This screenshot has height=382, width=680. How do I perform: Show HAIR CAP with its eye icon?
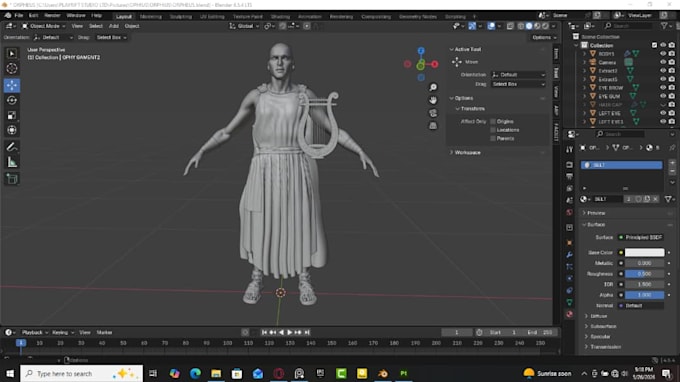click(663, 104)
